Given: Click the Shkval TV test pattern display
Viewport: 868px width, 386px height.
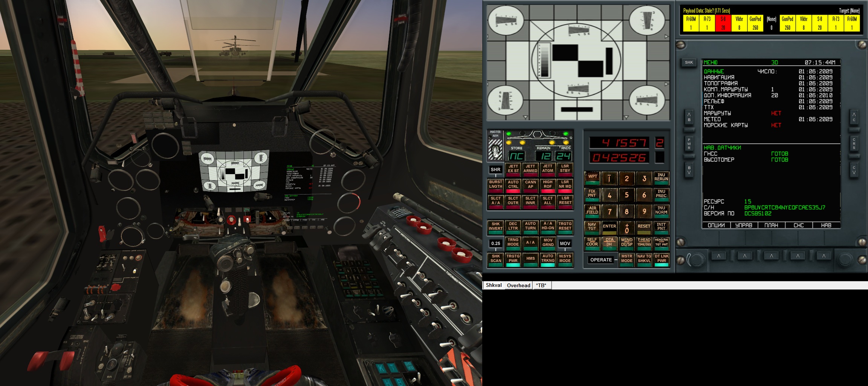Looking at the screenshot, I should pyautogui.click(x=578, y=63).
